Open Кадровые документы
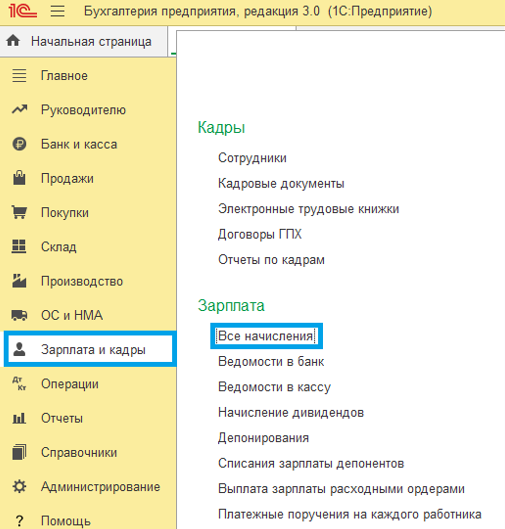 click(x=281, y=184)
